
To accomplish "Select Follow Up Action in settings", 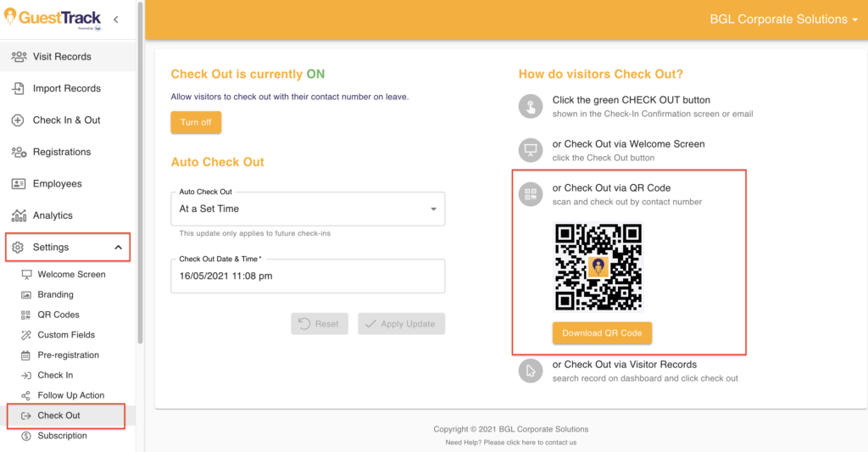I will coord(70,395).
